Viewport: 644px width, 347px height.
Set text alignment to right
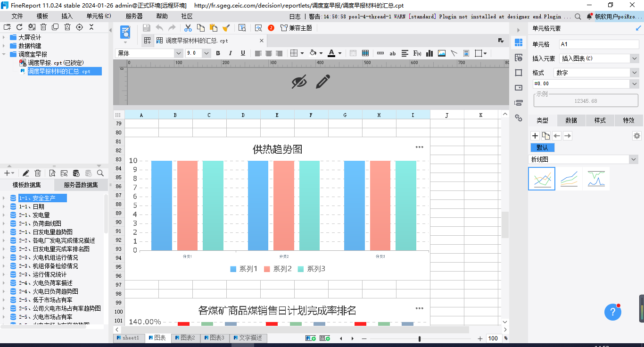coord(279,53)
